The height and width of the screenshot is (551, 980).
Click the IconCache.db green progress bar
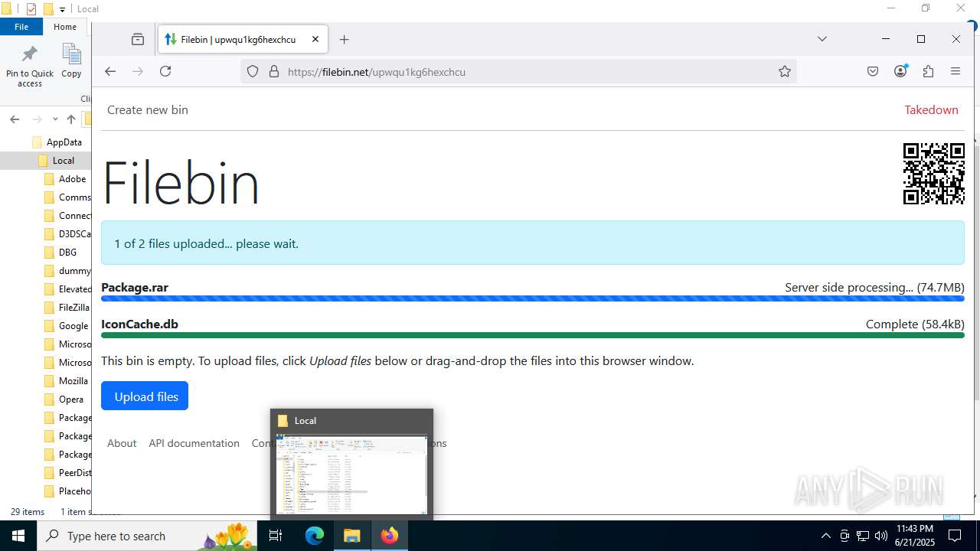click(533, 335)
